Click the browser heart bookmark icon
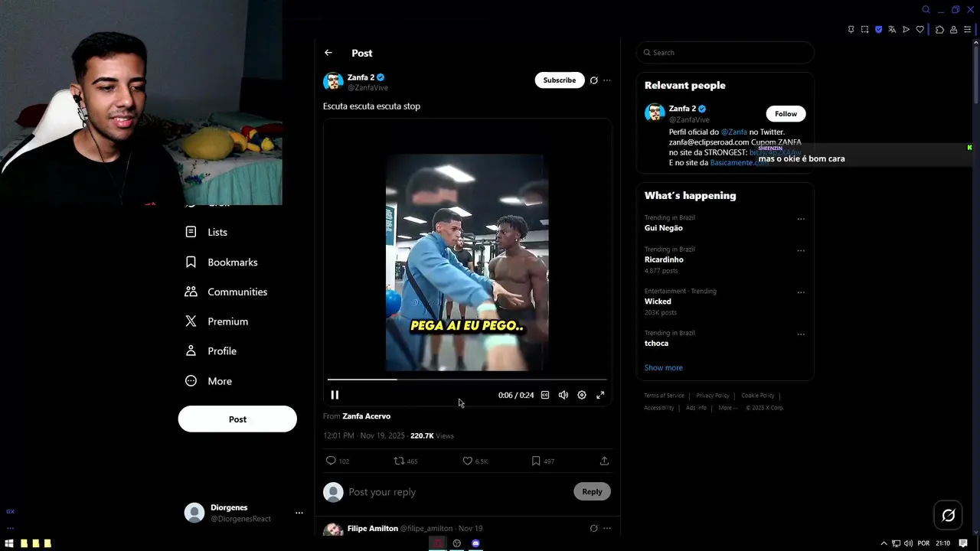Image resolution: width=980 pixels, height=551 pixels. pos(920,30)
